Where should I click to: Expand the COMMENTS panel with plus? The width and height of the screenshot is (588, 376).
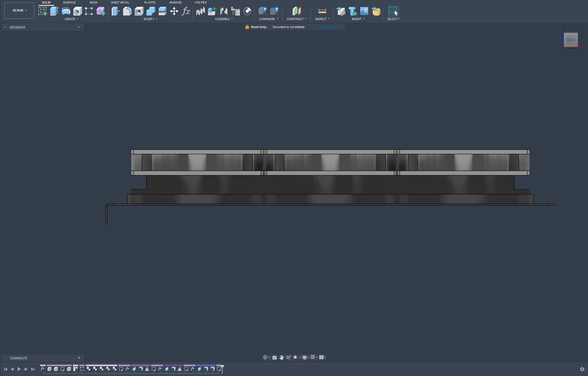point(79,358)
